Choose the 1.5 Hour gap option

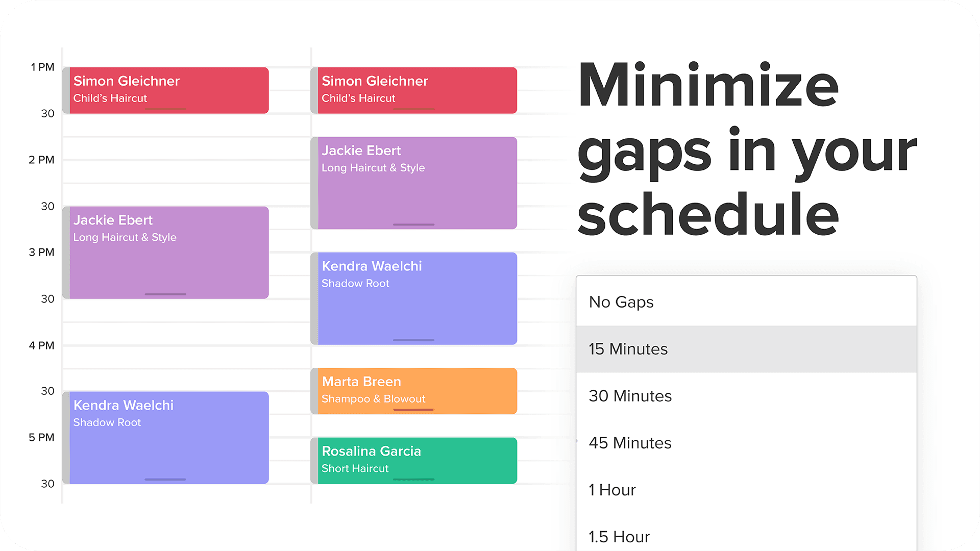tap(619, 536)
